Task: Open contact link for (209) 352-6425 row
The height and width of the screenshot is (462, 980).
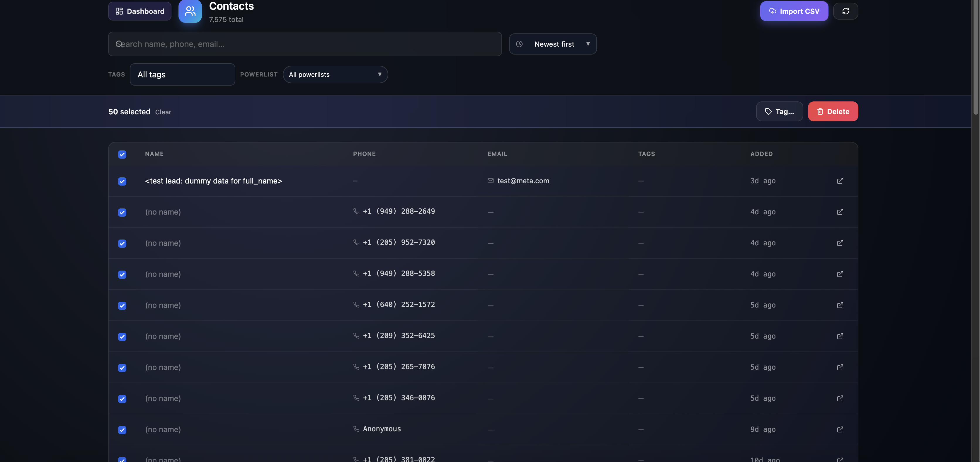Action: [840, 336]
